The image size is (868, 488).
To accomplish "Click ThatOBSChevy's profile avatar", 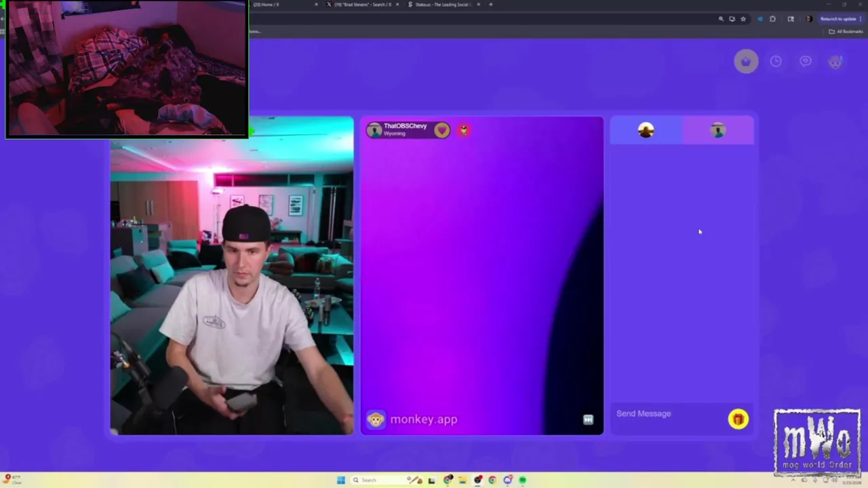I will pos(374,129).
